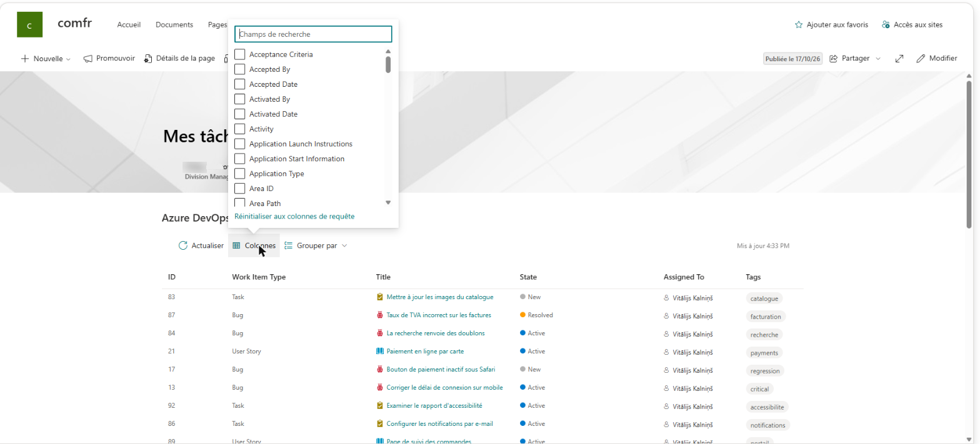Check the Acceptance Criteria column box
980x444 pixels.
point(239,54)
